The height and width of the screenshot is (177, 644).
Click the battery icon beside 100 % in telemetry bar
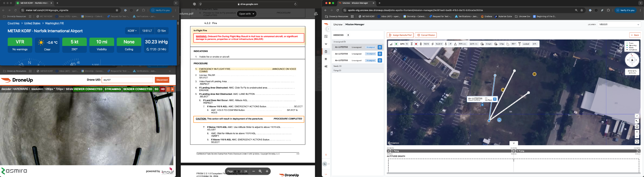tap(421, 44)
